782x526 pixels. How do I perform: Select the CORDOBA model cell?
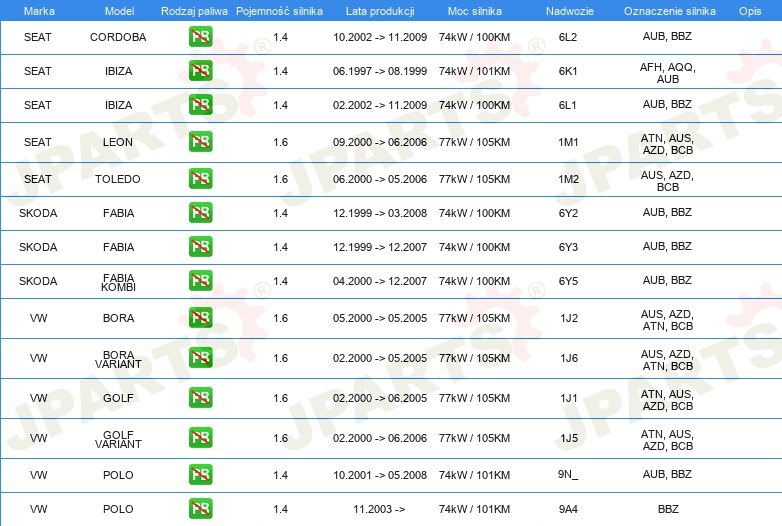point(118,37)
